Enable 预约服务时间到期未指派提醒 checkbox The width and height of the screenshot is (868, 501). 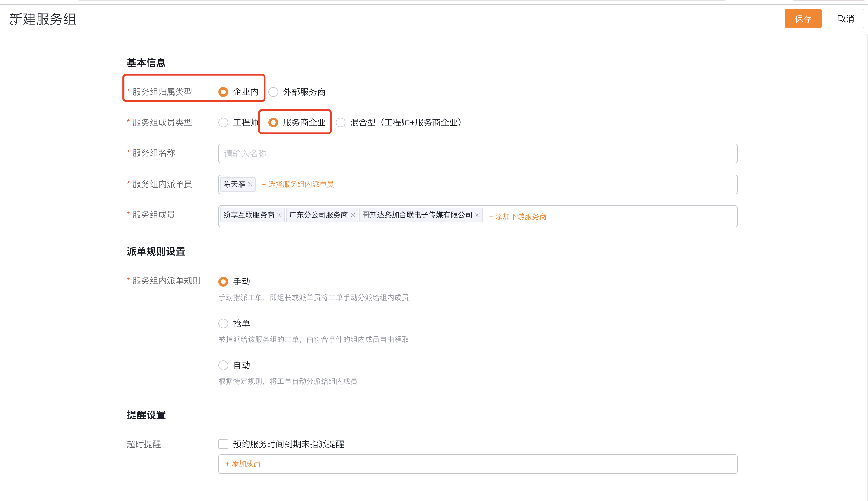(223, 444)
